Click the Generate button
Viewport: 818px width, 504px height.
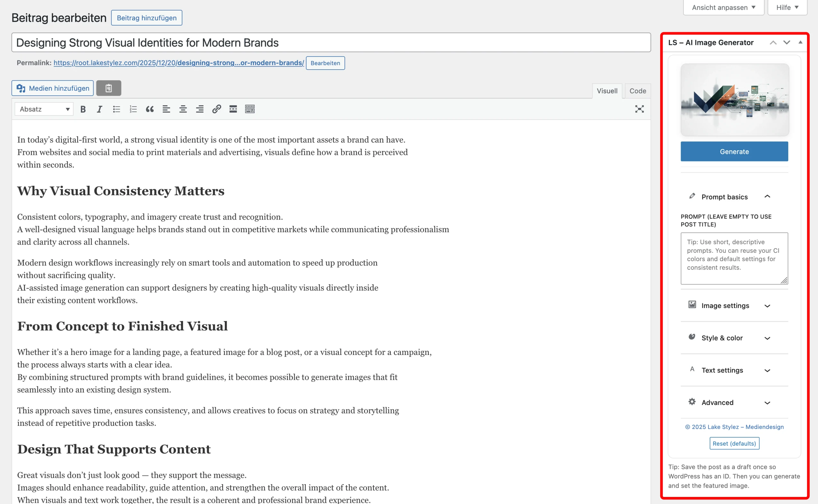click(734, 151)
